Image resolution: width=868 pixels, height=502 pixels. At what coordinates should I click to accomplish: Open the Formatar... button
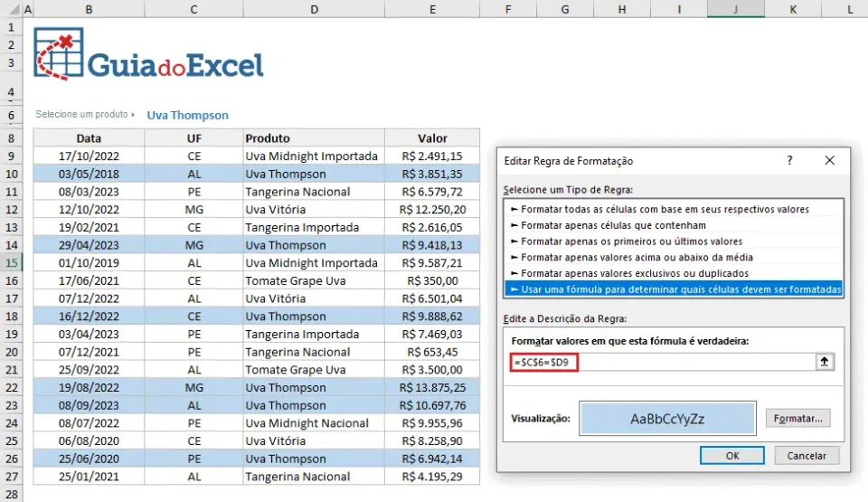[x=797, y=418]
